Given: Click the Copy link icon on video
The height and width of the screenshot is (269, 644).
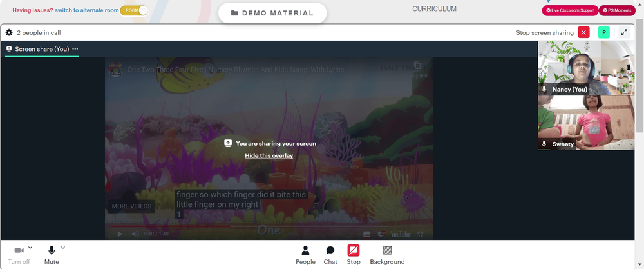Looking at the screenshot, I should pos(417,66).
